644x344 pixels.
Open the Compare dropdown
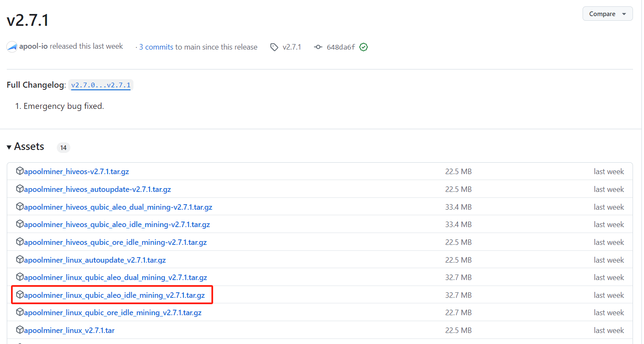pos(607,14)
